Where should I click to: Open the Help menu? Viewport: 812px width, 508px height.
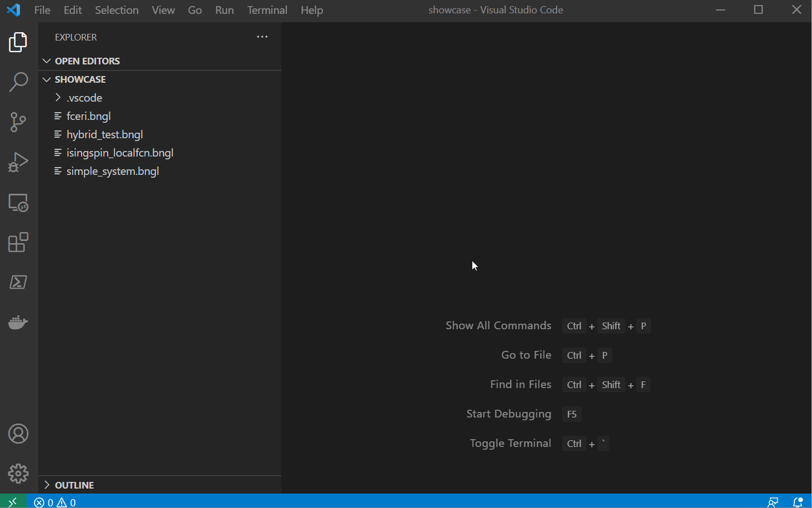[312, 10]
